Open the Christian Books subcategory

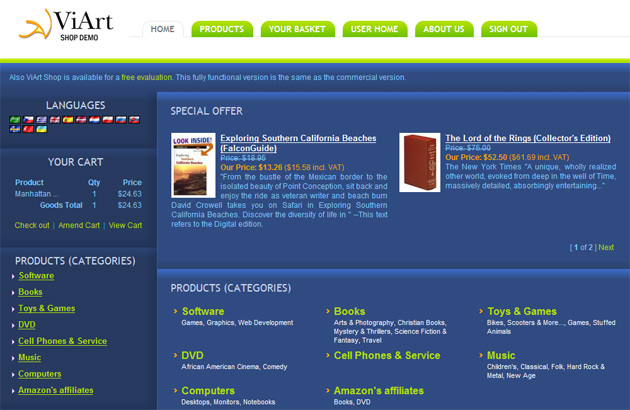click(x=421, y=323)
